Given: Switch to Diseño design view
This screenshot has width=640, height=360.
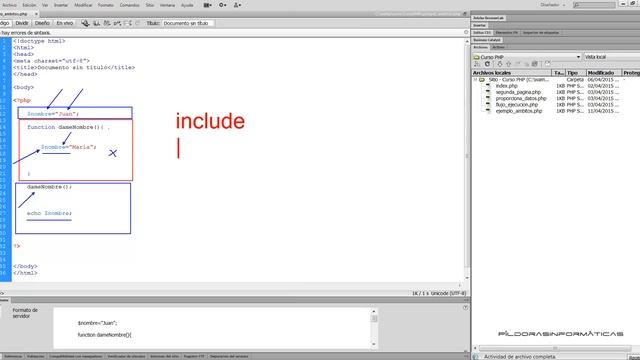Looking at the screenshot, I should click(42, 23).
